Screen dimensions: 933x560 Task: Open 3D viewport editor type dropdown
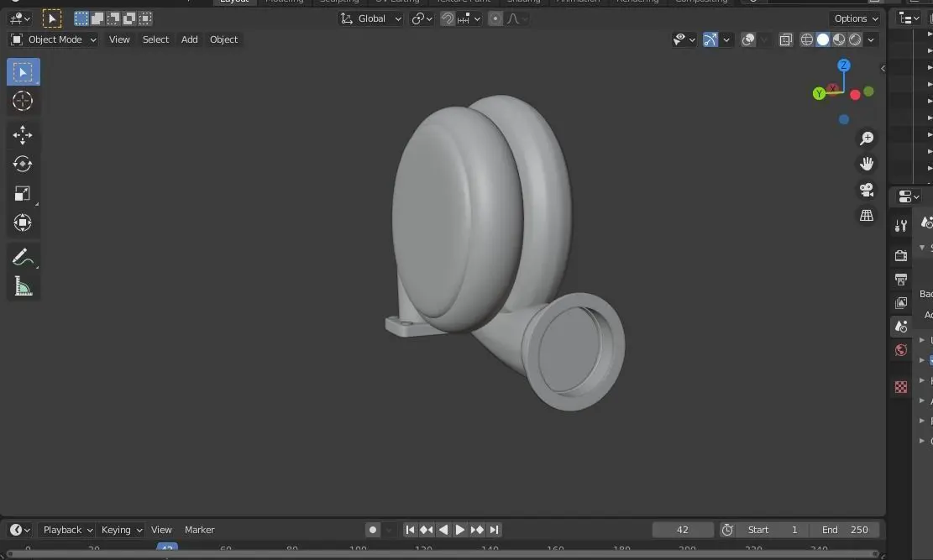pyautogui.click(x=19, y=19)
